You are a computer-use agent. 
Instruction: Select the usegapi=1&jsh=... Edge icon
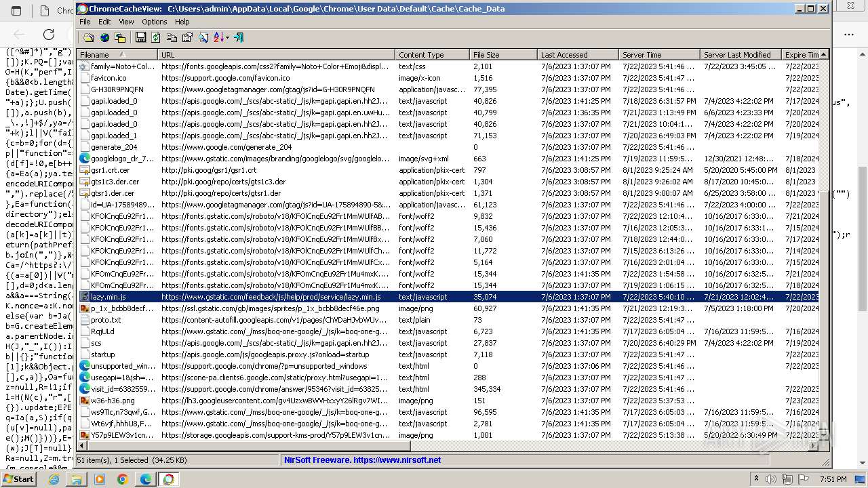tap(85, 378)
